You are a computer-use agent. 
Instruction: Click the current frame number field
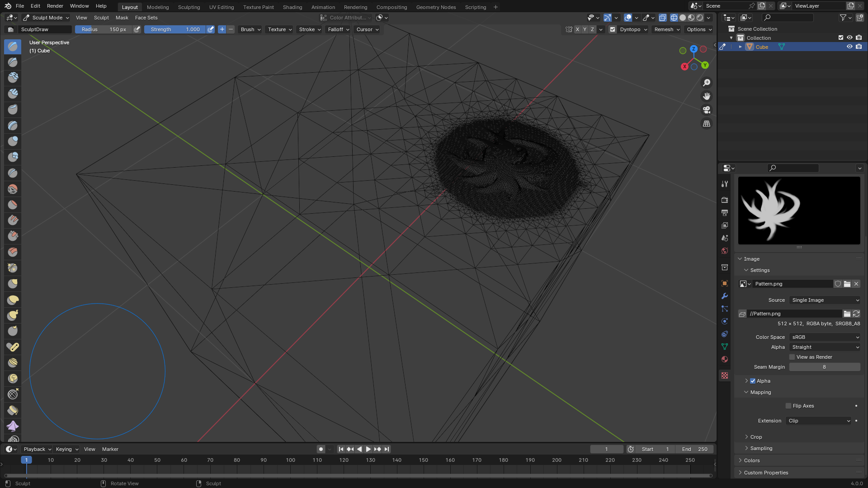607,449
